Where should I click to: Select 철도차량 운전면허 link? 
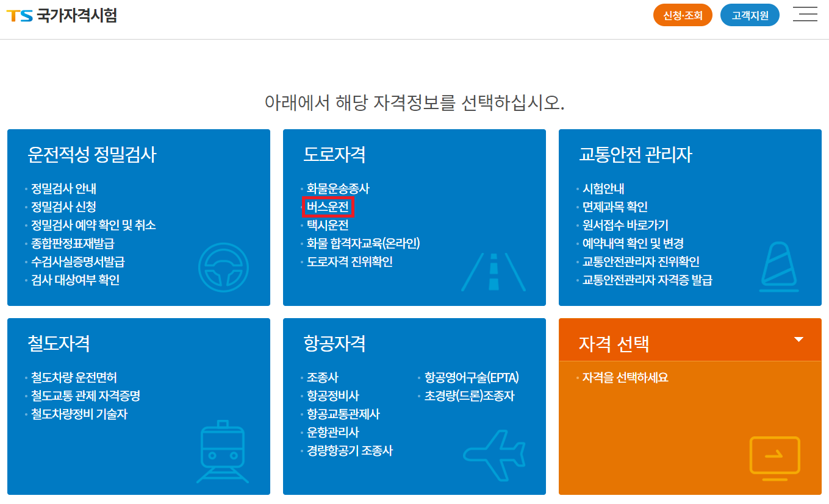pos(74,378)
